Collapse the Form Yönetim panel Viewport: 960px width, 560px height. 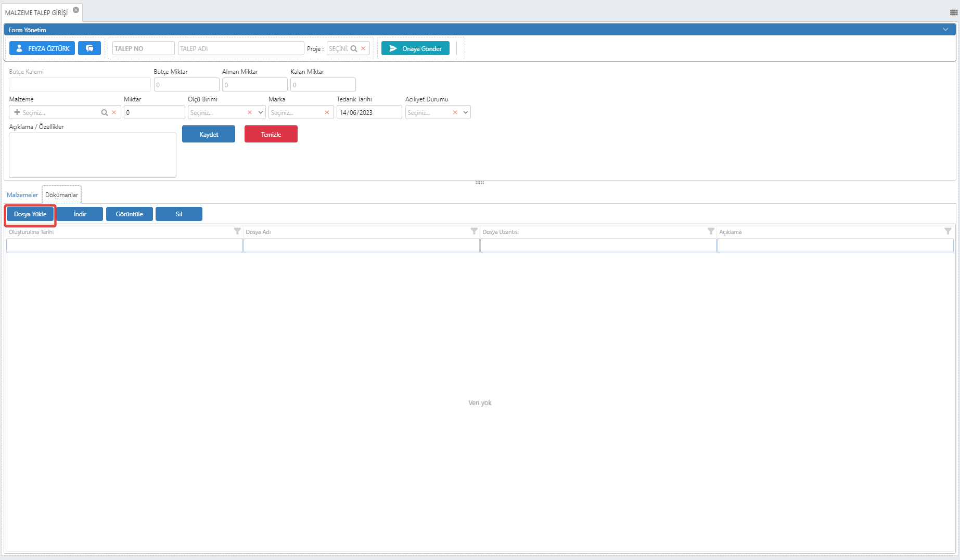945,30
